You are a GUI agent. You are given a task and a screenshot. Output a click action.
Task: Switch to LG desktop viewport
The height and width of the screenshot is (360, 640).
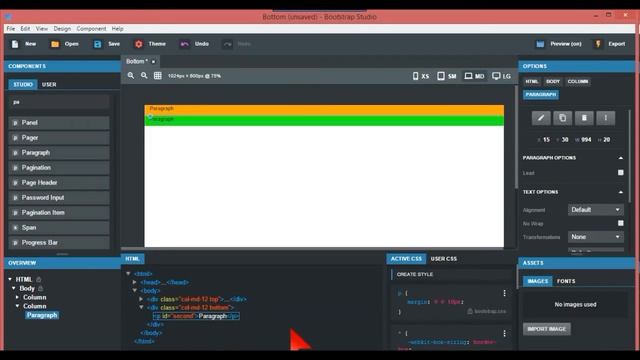pos(501,76)
